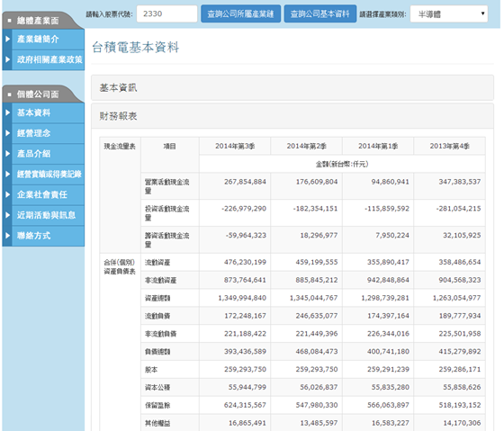504x431 pixels.
Task: Click the 投資活動現金流量 row label
Action: tap(166, 213)
